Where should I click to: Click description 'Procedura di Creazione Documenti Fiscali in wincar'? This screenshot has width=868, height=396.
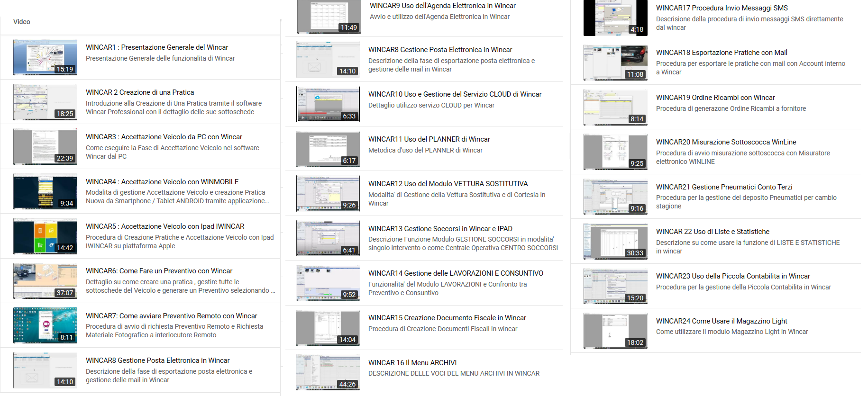(443, 329)
